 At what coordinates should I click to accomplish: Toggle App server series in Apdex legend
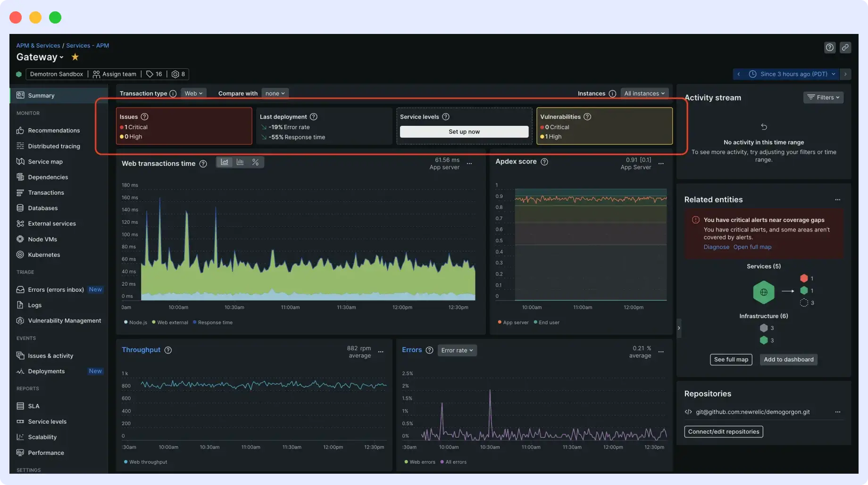[x=513, y=322]
